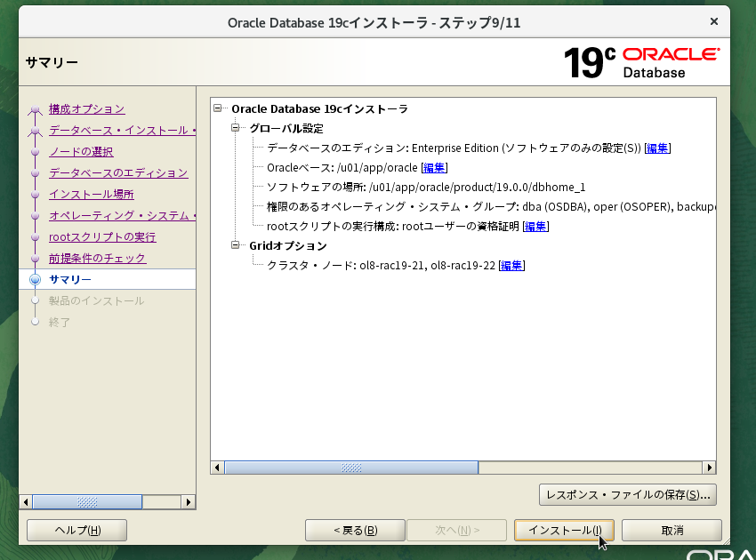
Task: Click 編集 link beside データベースのエディション
Action: [657, 148]
